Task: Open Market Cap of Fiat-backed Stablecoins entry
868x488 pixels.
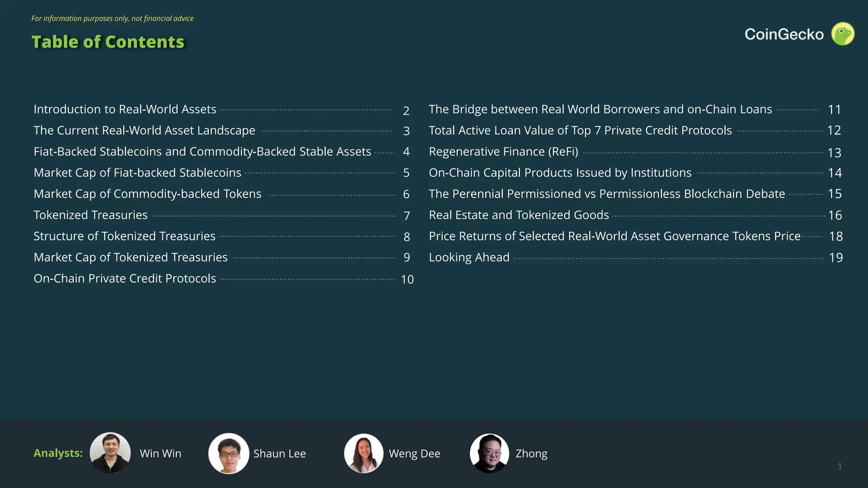Action: [137, 173]
